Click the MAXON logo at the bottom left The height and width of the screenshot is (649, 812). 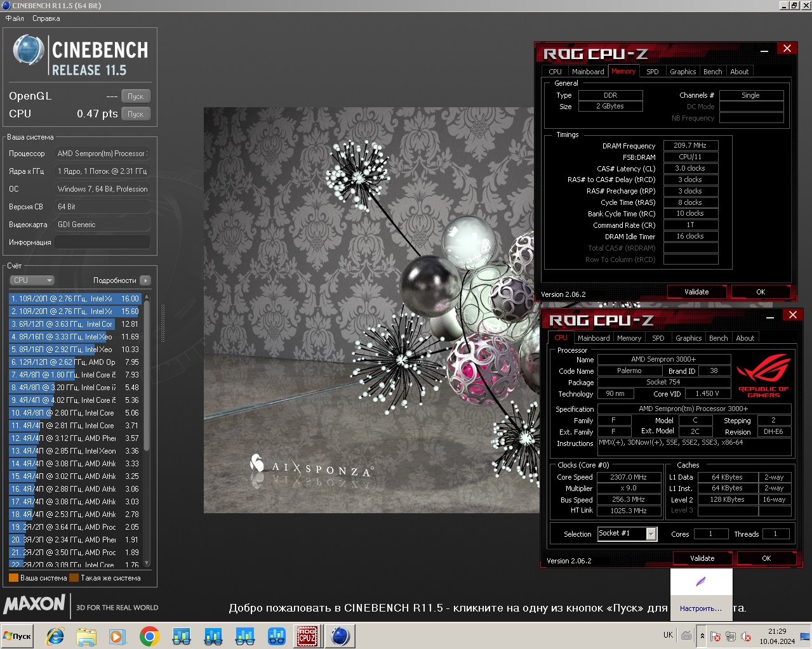pos(34,603)
